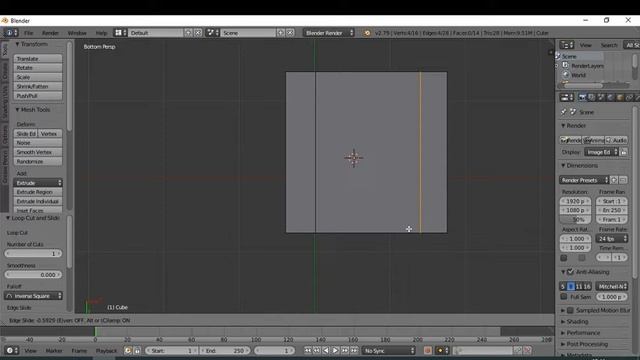This screenshot has width=640, height=360.
Task: Open the Render Presets dropdown
Action: tap(584, 180)
